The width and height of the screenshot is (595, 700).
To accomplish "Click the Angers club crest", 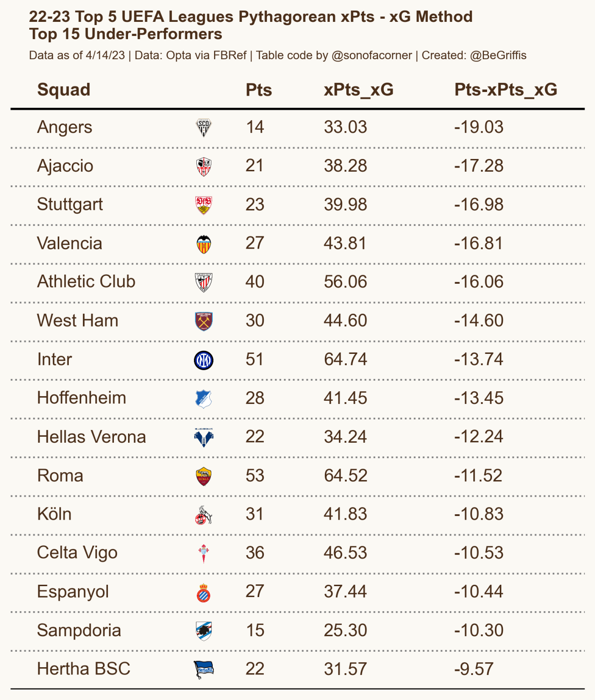I will pyautogui.click(x=204, y=128).
